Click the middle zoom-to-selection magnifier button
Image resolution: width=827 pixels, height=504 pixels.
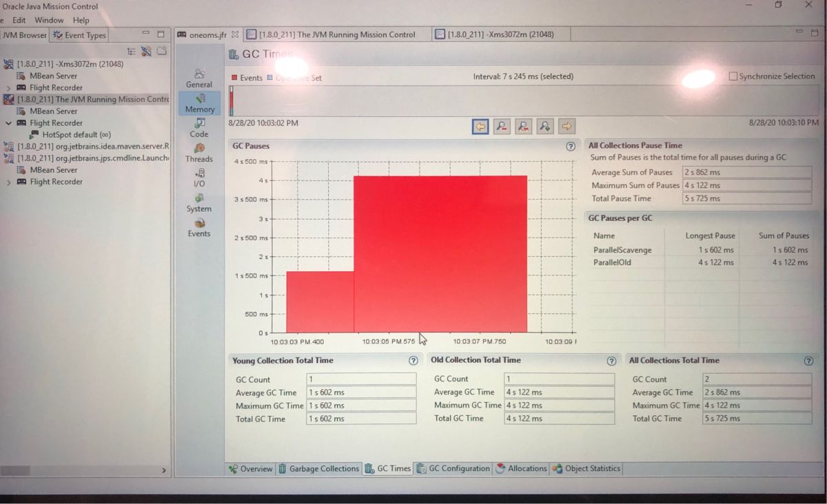(523, 126)
